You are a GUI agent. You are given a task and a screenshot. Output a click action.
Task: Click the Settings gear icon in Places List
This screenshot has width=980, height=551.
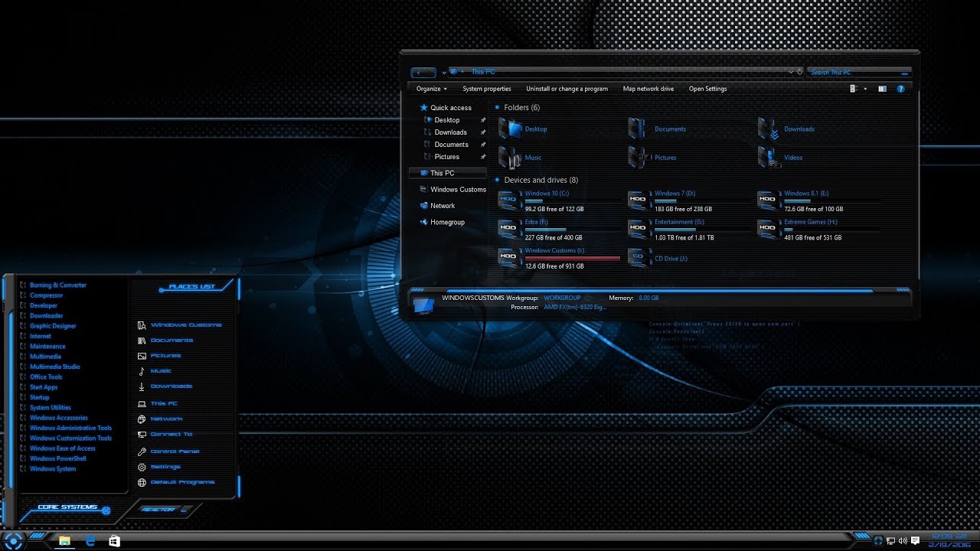[142, 467]
